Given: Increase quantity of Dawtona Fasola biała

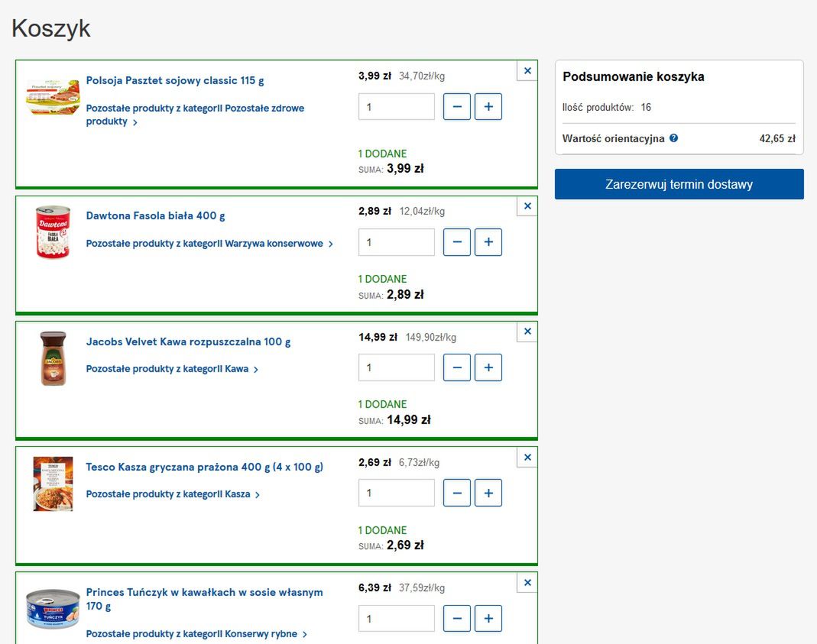Looking at the screenshot, I should click(488, 242).
